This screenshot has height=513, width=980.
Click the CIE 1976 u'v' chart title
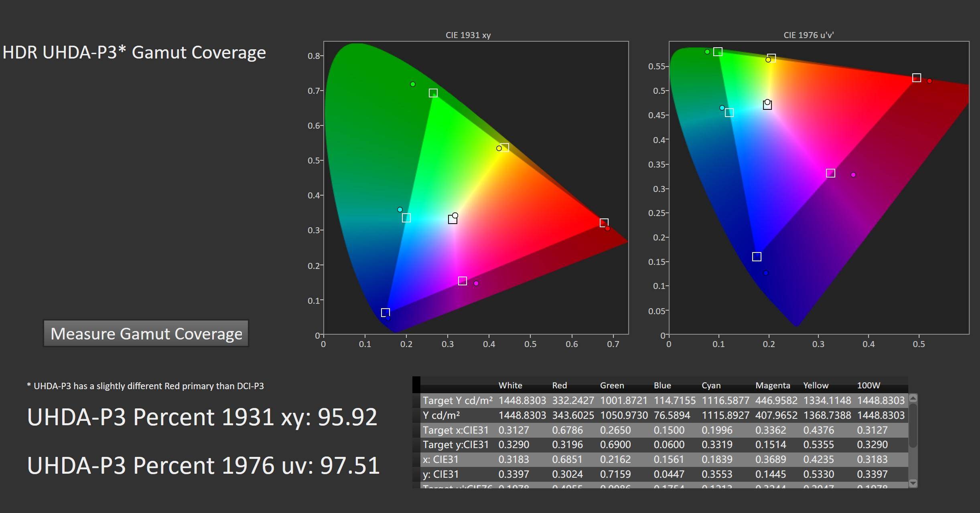808,35
